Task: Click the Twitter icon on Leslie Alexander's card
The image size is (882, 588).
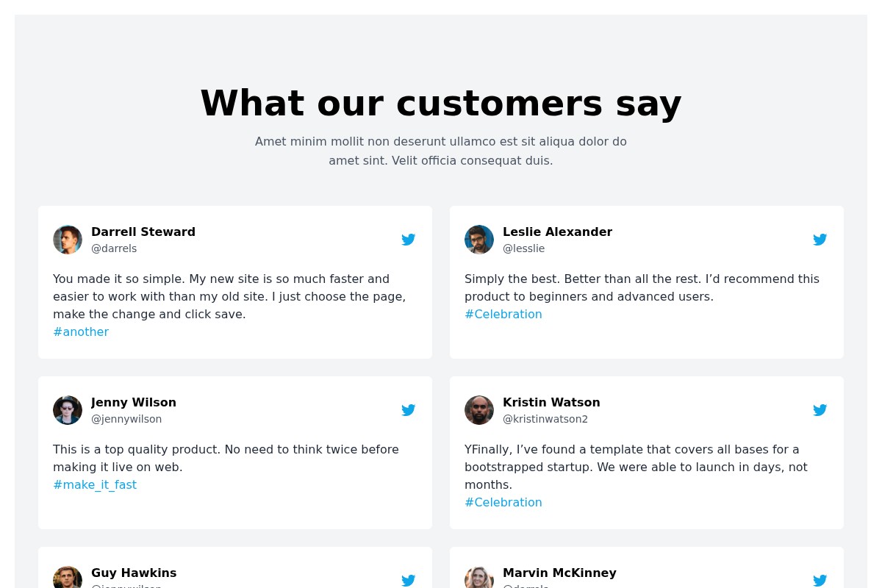Action: coord(820,240)
